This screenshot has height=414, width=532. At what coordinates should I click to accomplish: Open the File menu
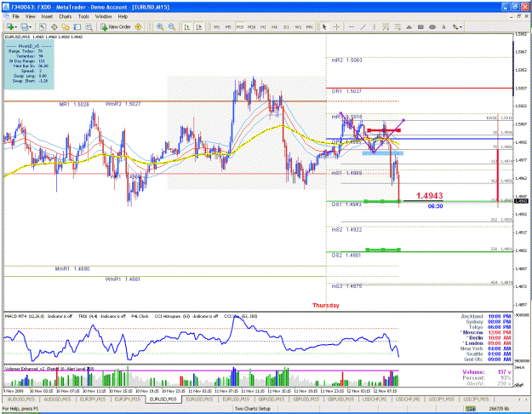point(15,16)
